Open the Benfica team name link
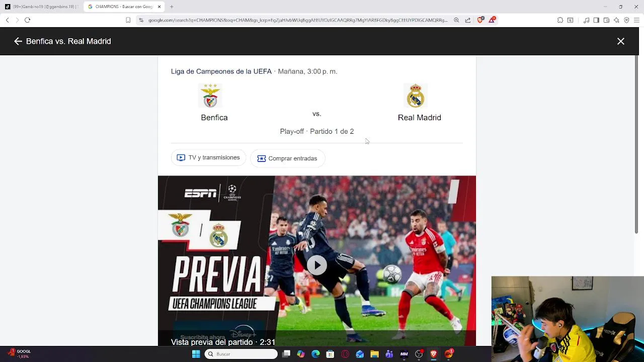The width and height of the screenshot is (644, 362). (214, 118)
